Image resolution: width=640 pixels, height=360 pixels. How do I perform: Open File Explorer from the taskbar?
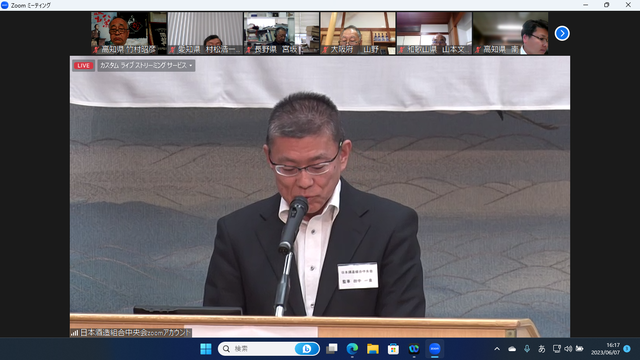tap(372, 349)
